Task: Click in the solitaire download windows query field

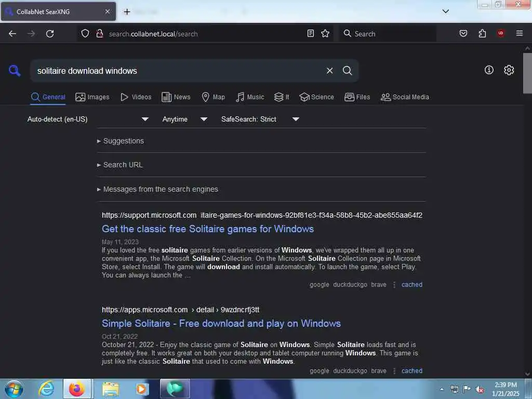Action: pyautogui.click(x=177, y=71)
